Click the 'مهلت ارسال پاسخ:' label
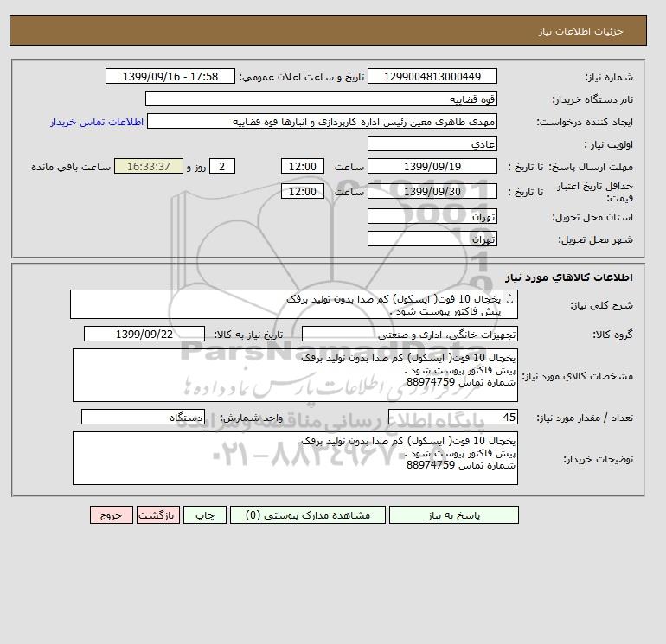The image size is (666, 644). tap(591, 167)
